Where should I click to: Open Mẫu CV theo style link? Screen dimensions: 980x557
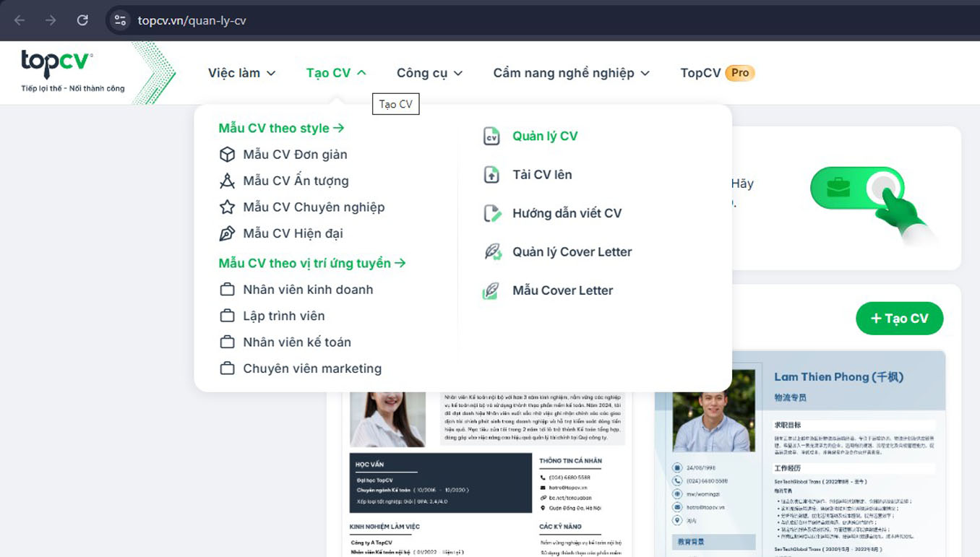click(x=281, y=128)
